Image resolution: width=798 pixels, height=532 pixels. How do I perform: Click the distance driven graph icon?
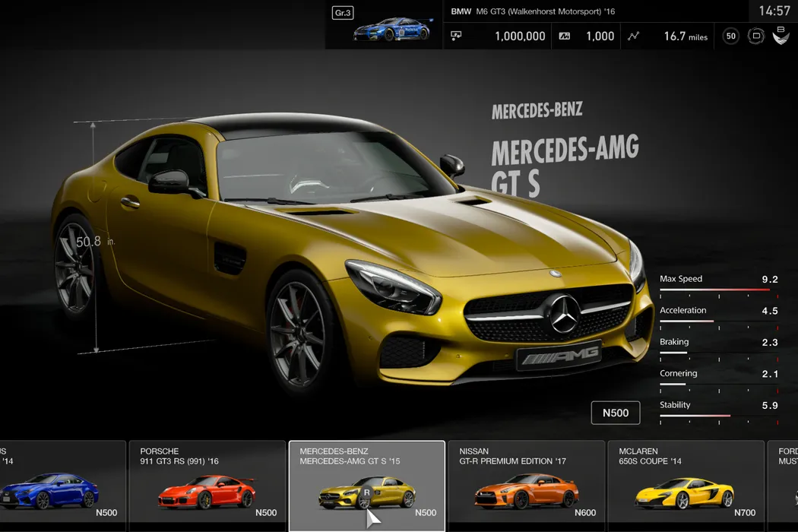pos(634,36)
